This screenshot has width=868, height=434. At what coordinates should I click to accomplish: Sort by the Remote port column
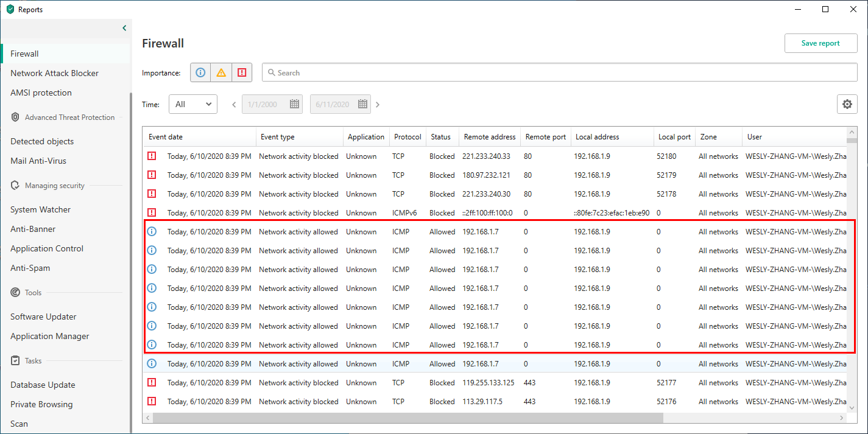(546, 137)
